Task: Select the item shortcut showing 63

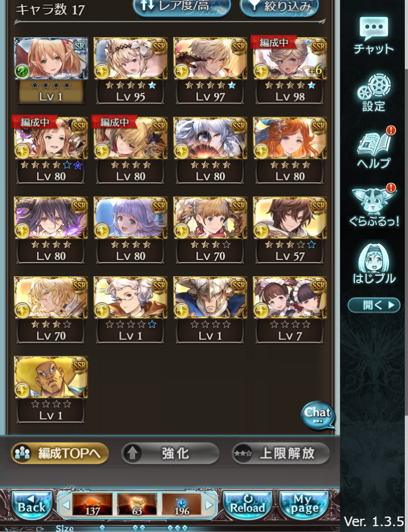Action: point(137,505)
